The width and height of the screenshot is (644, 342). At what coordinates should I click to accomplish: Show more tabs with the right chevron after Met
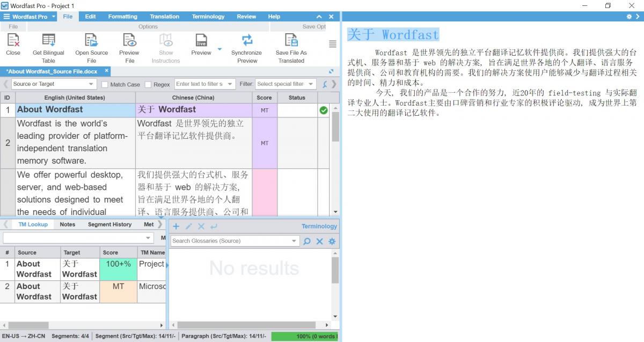(x=160, y=224)
